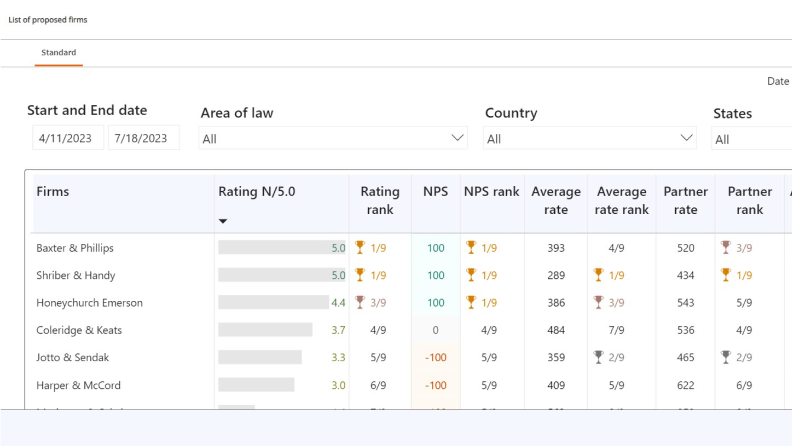Click the end date field 7/18/2023
Screen dimensions: 792x446
(143, 138)
